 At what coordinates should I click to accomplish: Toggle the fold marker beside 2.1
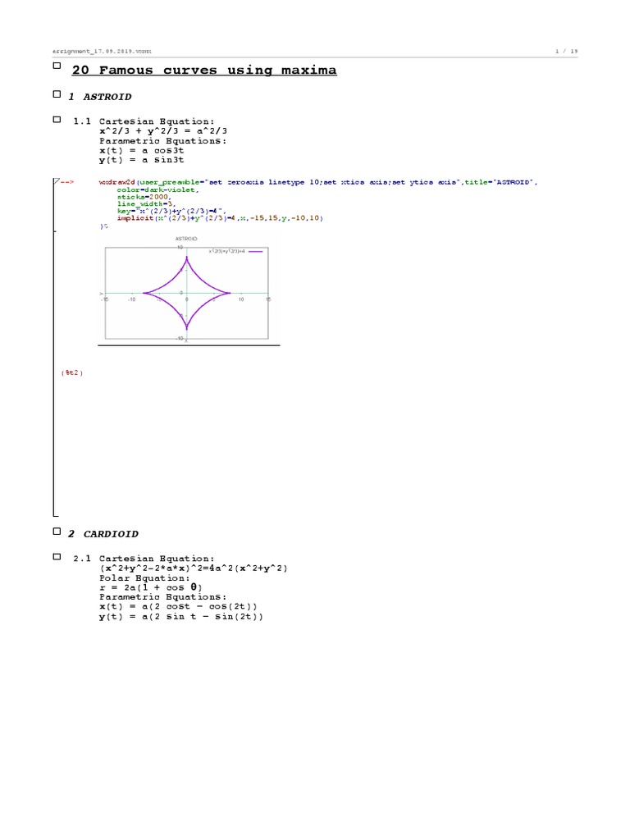(x=57, y=557)
